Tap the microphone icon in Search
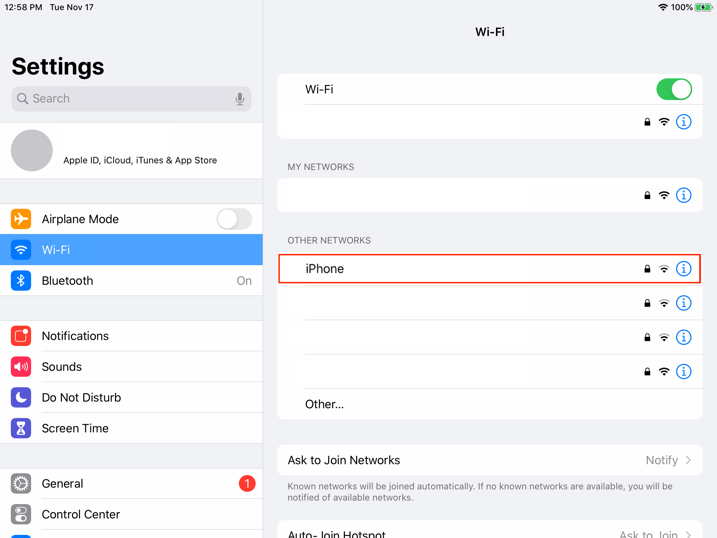The height and width of the screenshot is (538, 717). pyautogui.click(x=240, y=99)
